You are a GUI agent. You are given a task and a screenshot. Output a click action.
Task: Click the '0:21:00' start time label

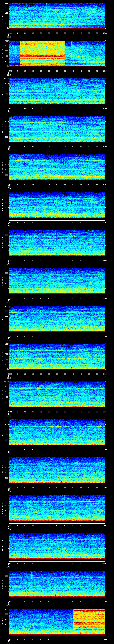[x=9, y=298]
